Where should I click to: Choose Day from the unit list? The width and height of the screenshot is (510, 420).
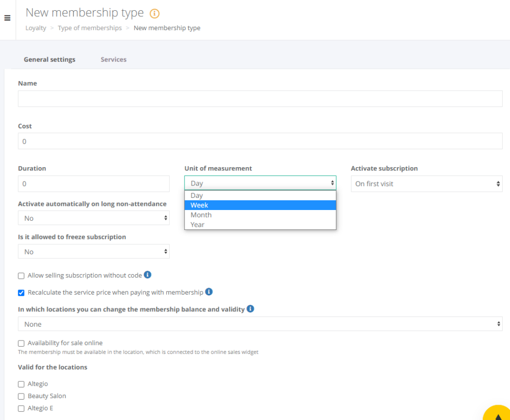coord(260,195)
